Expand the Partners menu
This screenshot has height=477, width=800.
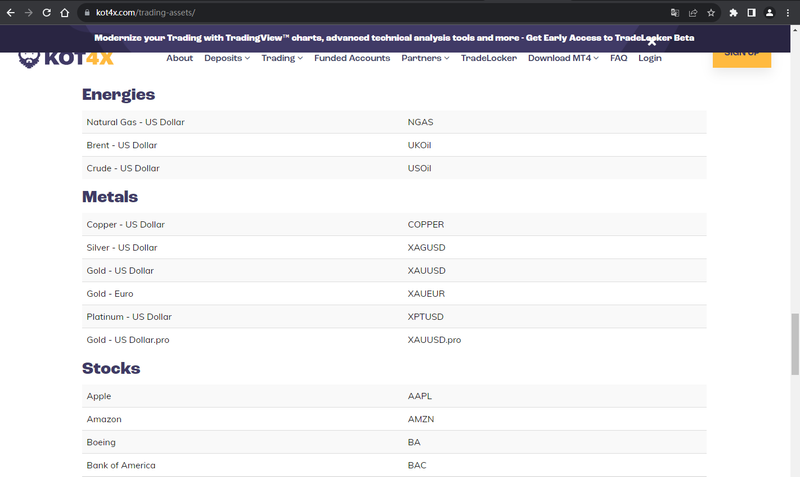coord(425,58)
